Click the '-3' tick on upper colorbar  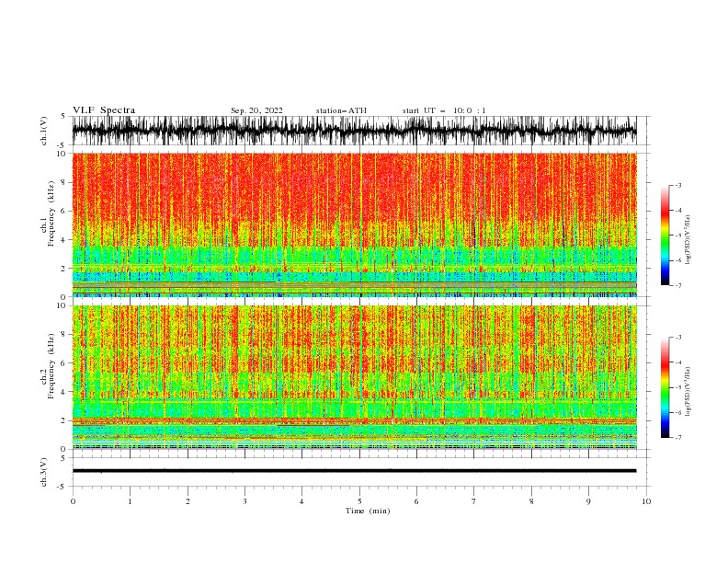(x=677, y=185)
